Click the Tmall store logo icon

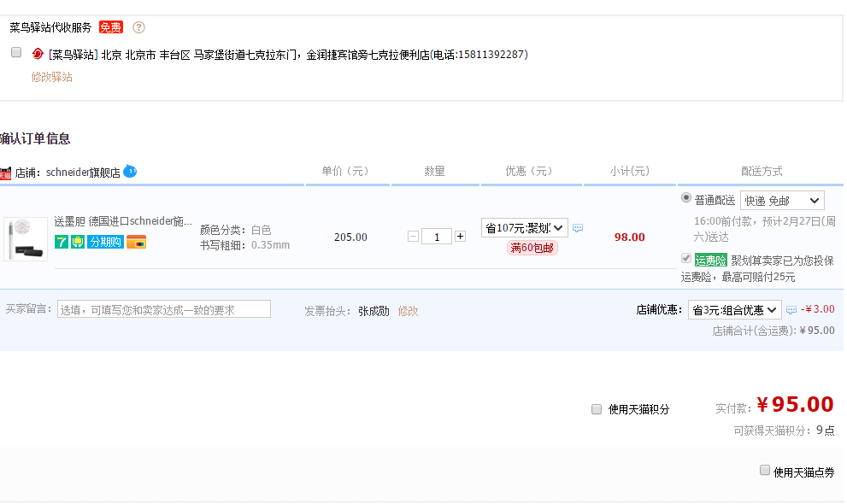tap(5, 173)
